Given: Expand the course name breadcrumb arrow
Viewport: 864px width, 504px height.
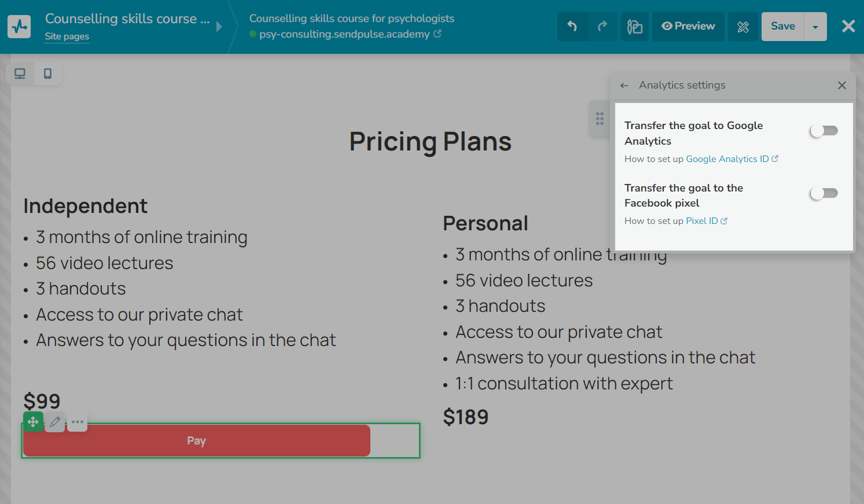Looking at the screenshot, I should click(x=219, y=27).
